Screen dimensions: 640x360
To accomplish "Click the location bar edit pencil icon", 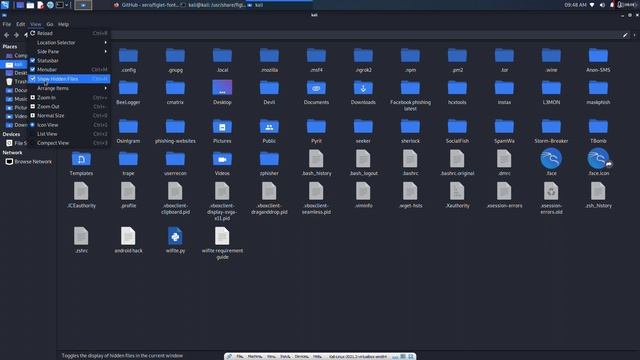I will pos(625,36).
